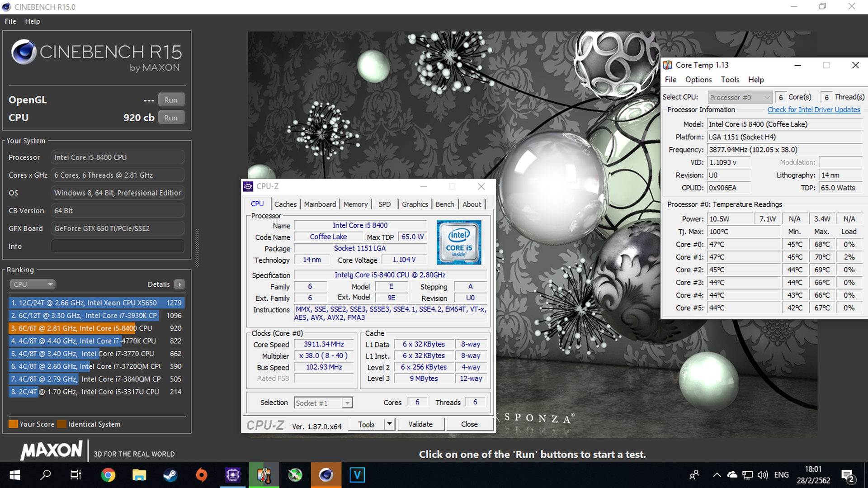Switch to CPU-Z Caches tab
Image resolution: width=868 pixels, height=488 pixels.
click(x=285, y=204)
